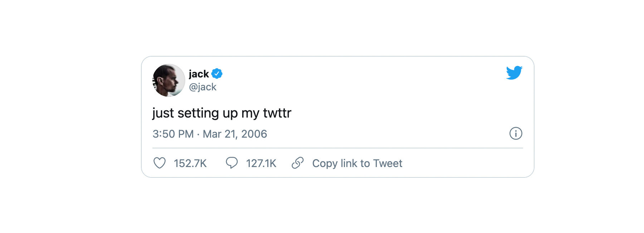644x233 pixels.
Task: Click the word "twttr" in the tweet
Action: (x=277, y=113)
